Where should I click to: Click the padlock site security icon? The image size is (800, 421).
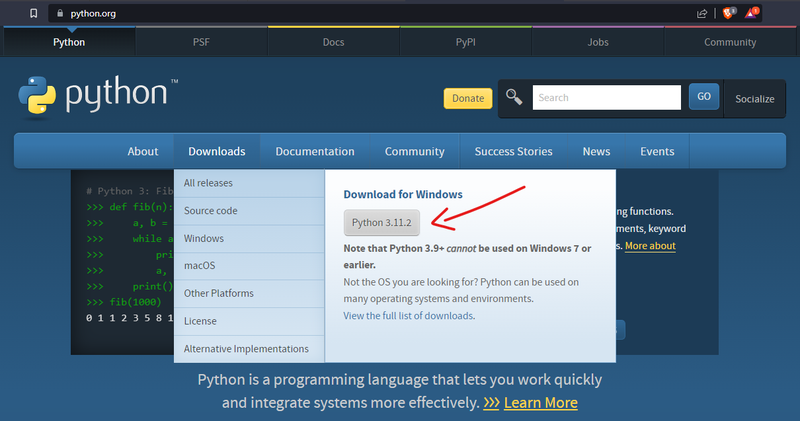[x=60, y=13]
